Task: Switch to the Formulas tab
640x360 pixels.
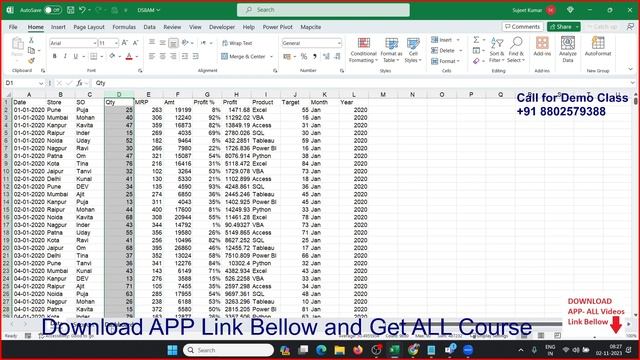Action: click(x=124, y=27)
